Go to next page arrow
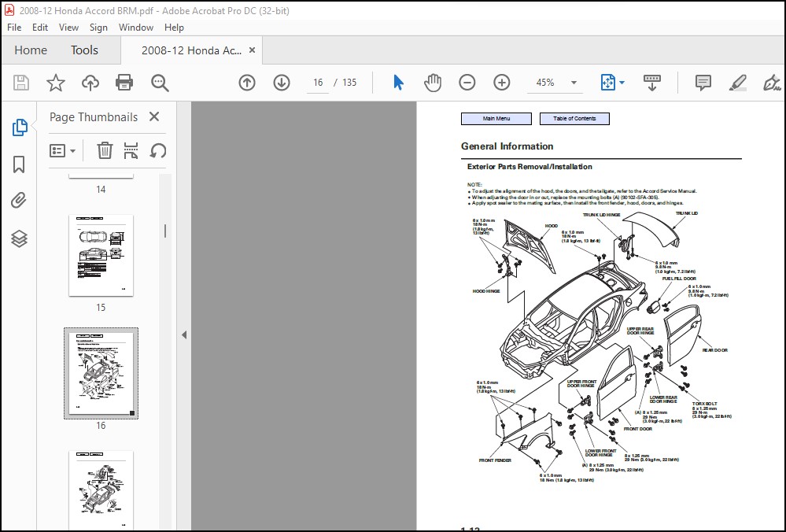Image resolution: width=786 pixels, height=532 pixels. [x=282, y=82]
